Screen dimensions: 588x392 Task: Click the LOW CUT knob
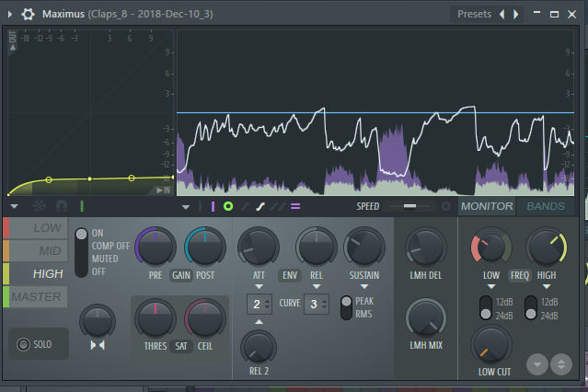490,345
